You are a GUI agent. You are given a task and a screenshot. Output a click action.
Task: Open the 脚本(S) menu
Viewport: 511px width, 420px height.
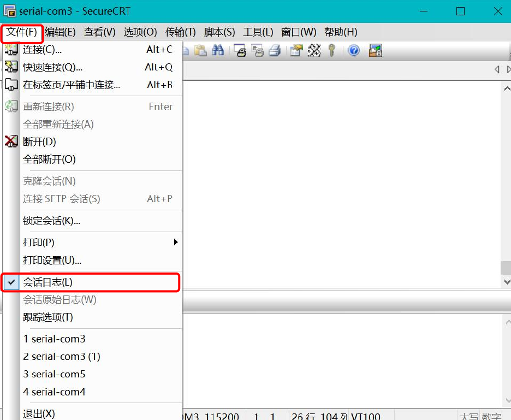tap(219, 32)
